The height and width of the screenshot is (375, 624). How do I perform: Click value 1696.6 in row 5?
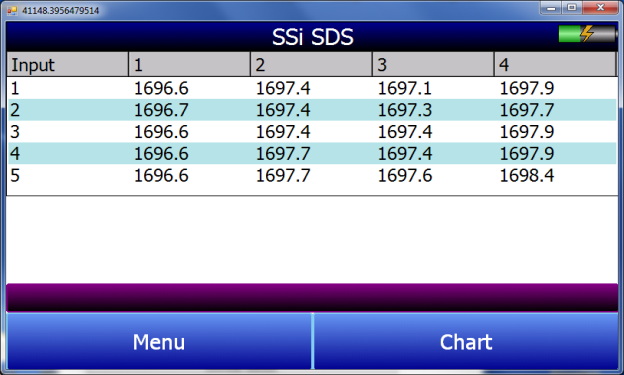click(x=161, y=176)
